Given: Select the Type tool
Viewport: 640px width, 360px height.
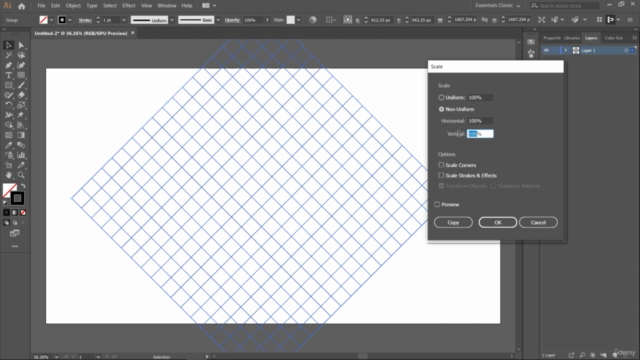Looking at the screenshot, I should 9,75.
